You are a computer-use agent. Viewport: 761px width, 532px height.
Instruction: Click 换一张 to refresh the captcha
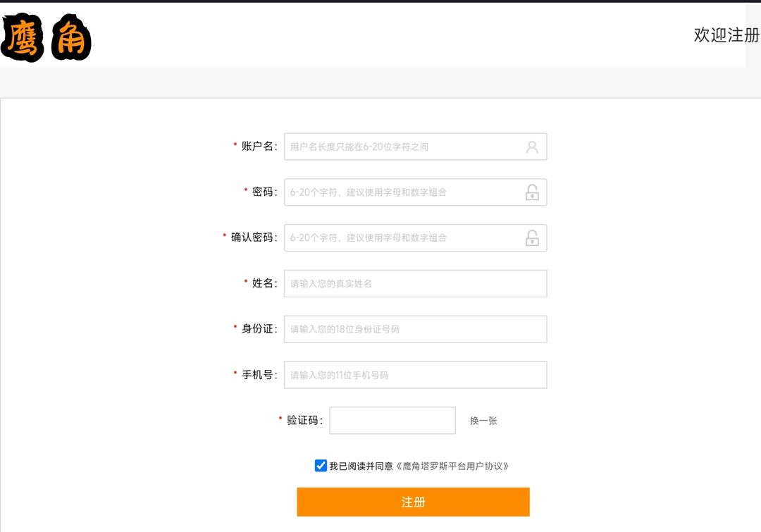pyautogui.click(x=483, y=421)
